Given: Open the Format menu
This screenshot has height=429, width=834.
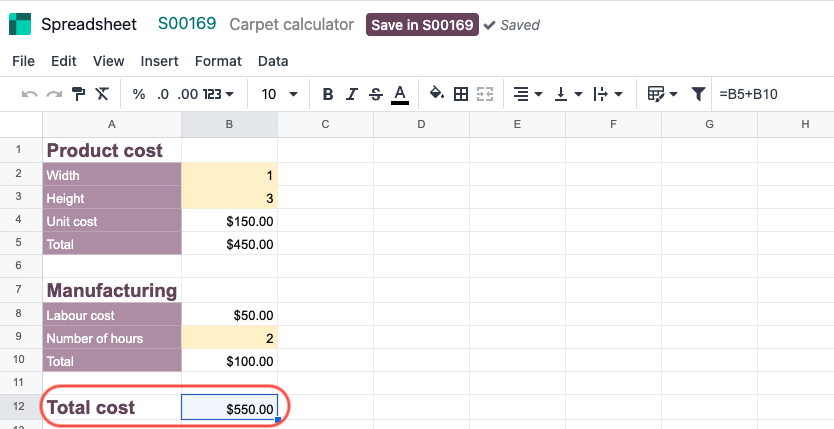Looking at the screenshot, I should [218, 61].
